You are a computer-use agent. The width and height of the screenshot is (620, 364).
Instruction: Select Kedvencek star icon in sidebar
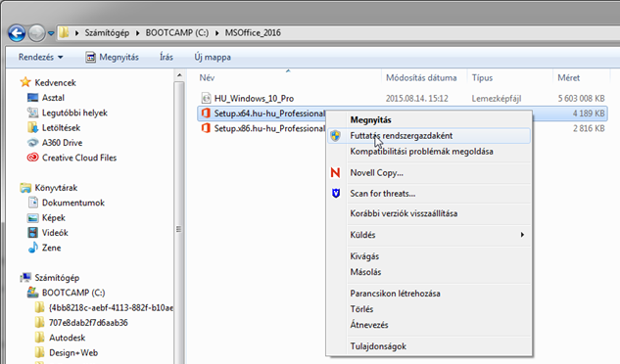pos(25,82)
